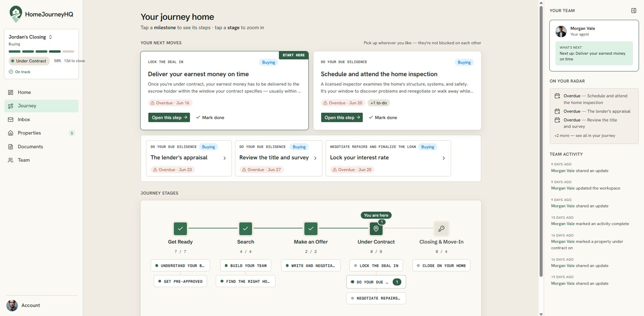644x316 pixels.
Task: Open Team in the sidebar
Action: click(x=41, y=160)
